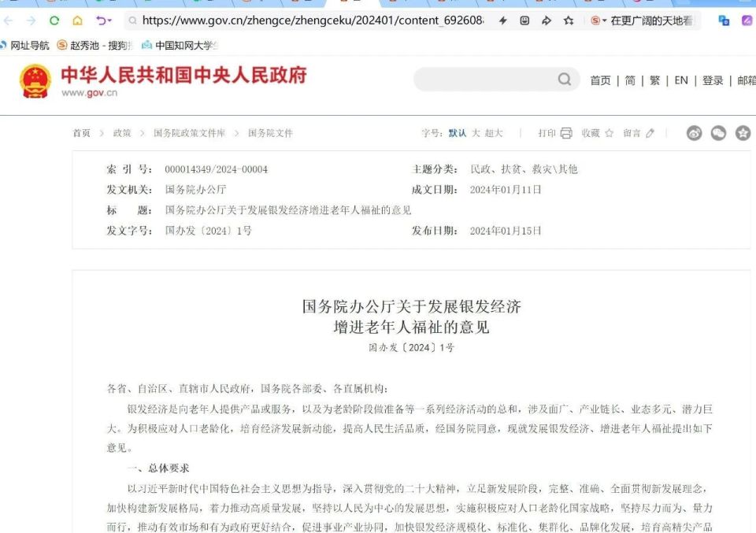Click the browser back arrow

pyautogui.click(x=8, y=21)
